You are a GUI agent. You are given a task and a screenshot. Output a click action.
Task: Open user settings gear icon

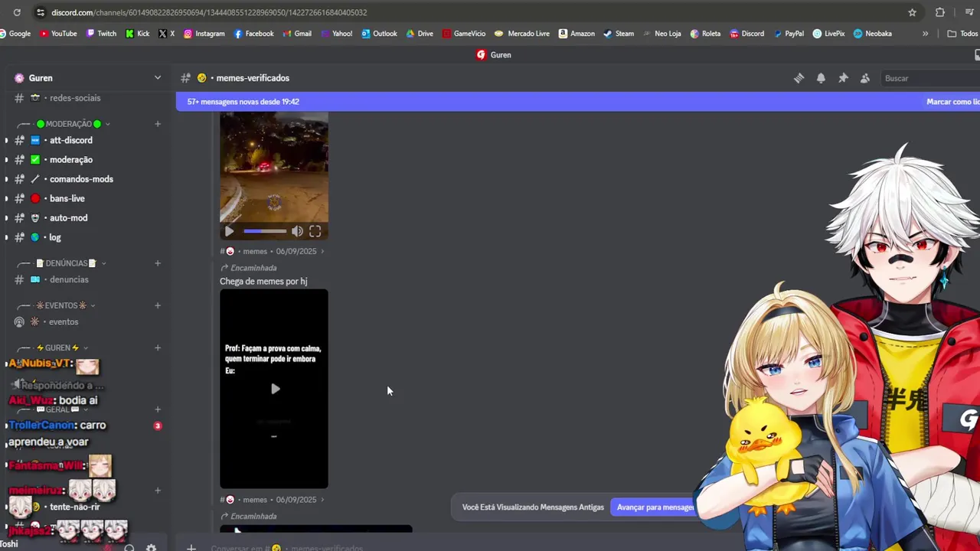151,547
